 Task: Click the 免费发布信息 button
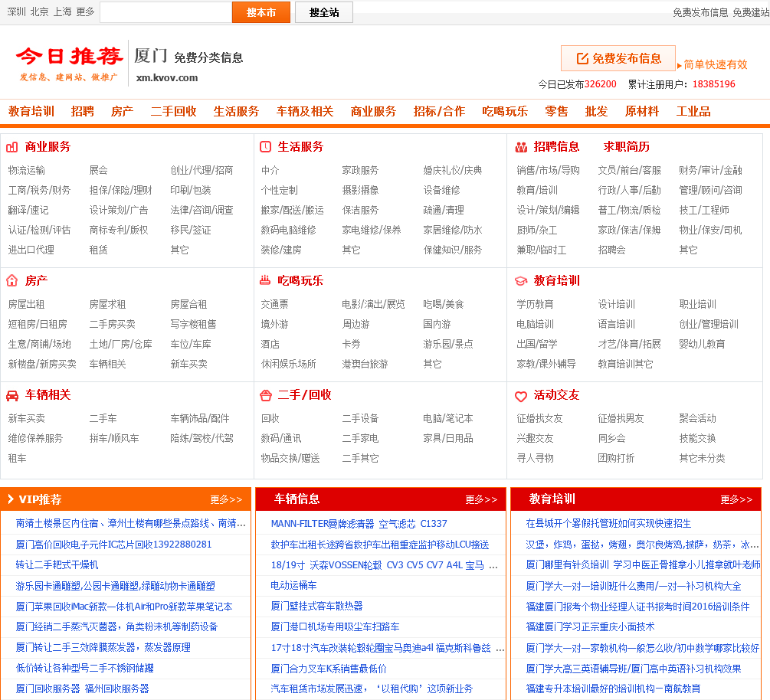point(618,58)
